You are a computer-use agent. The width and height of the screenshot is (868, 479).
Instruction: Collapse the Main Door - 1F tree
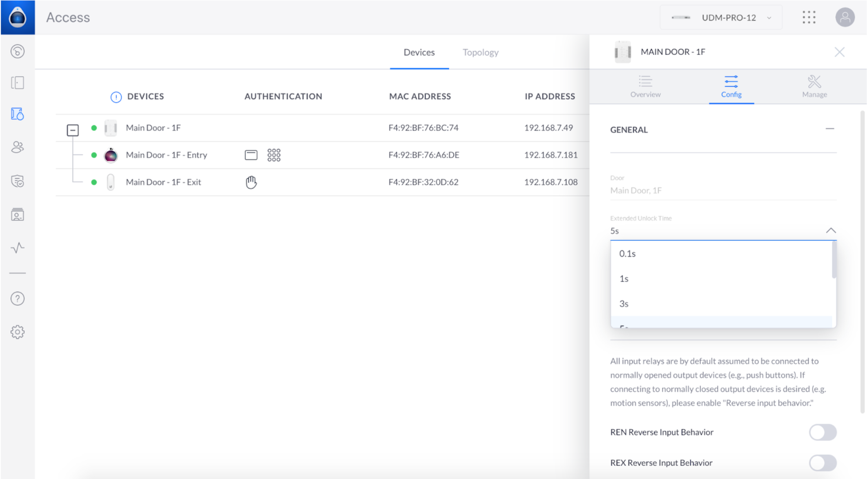73,130
